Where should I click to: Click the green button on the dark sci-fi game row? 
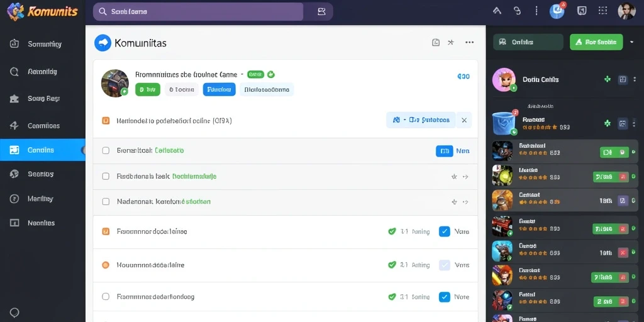coord(614,152)
